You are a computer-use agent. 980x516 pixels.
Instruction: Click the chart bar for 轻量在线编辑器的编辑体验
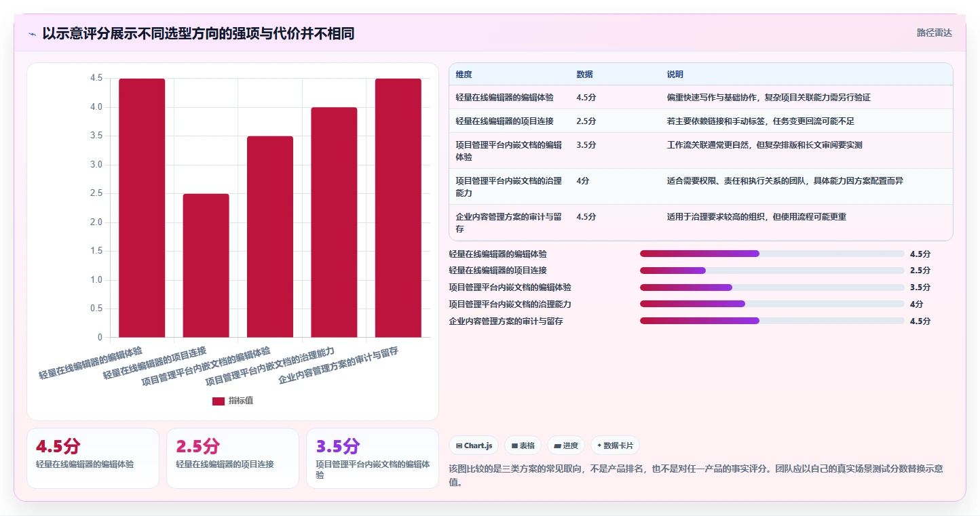pyautogui.click(x=142, y=207)
